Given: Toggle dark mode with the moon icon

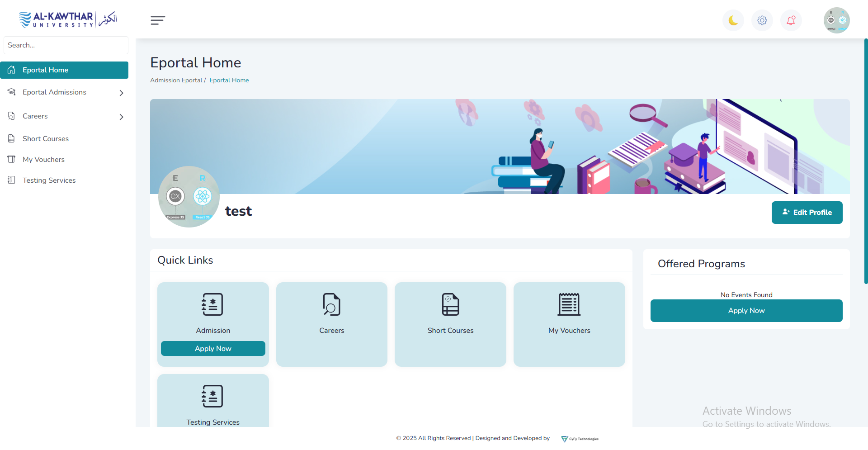Looking at the screenshot, I should tap(733, 20).
